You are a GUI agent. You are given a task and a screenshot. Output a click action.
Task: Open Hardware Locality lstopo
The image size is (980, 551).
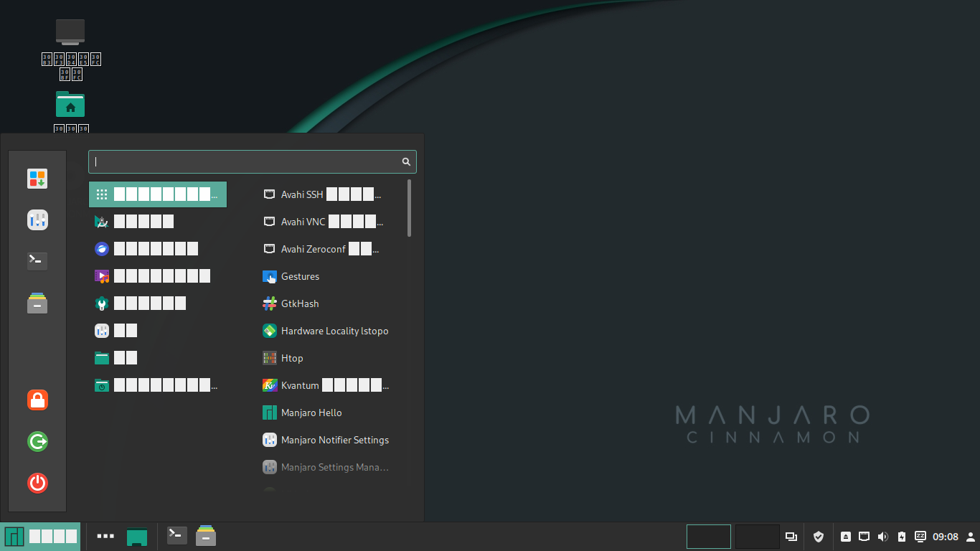[330, 331]
